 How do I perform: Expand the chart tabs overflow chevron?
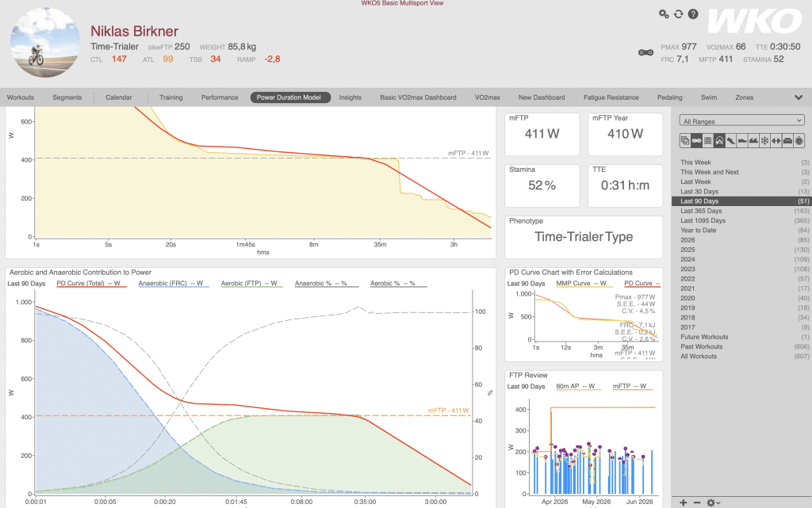pos(799,97)
